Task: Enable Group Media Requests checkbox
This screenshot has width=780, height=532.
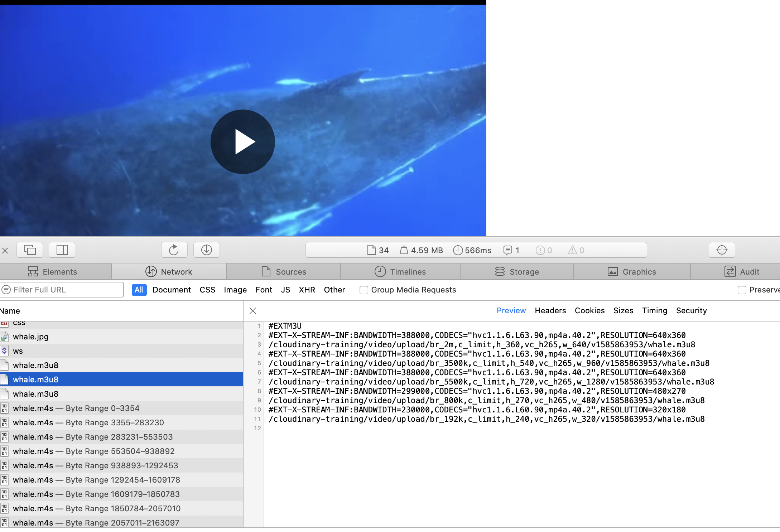Action: pyautogui.click(x=363, y=290)
